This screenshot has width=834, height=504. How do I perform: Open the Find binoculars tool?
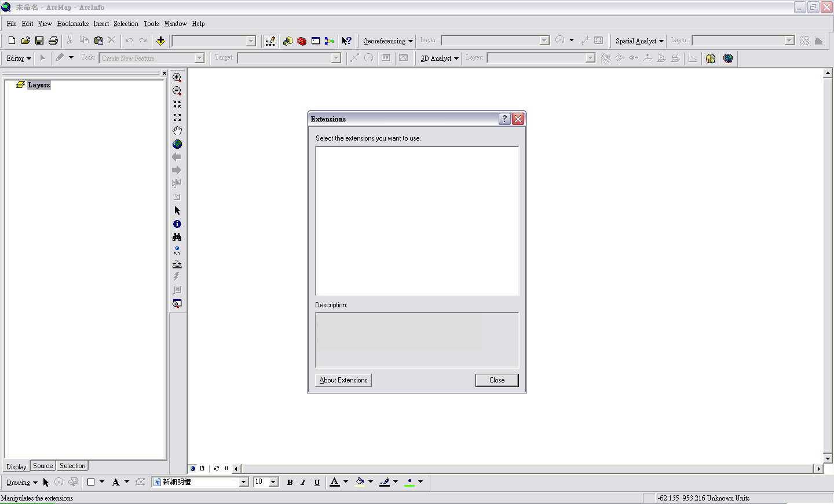point(177,237)
